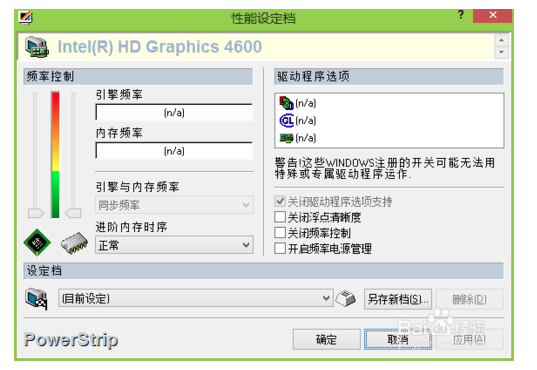Click the Intel HD Graphics adapter icon
The image size is (537, 370).
click(x=37, y=47)
